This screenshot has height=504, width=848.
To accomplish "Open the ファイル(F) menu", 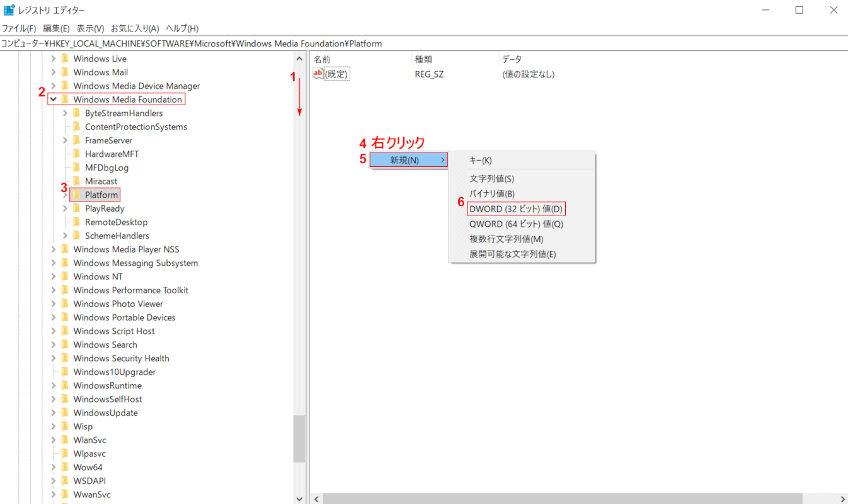I will tap(19, 28).
